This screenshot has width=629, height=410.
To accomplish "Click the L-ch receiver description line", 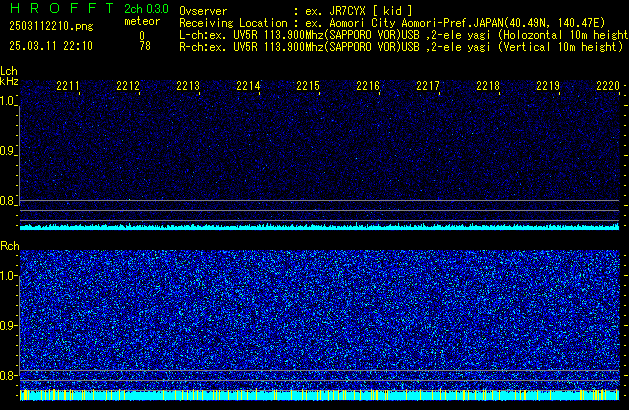I will pos(404,35).
